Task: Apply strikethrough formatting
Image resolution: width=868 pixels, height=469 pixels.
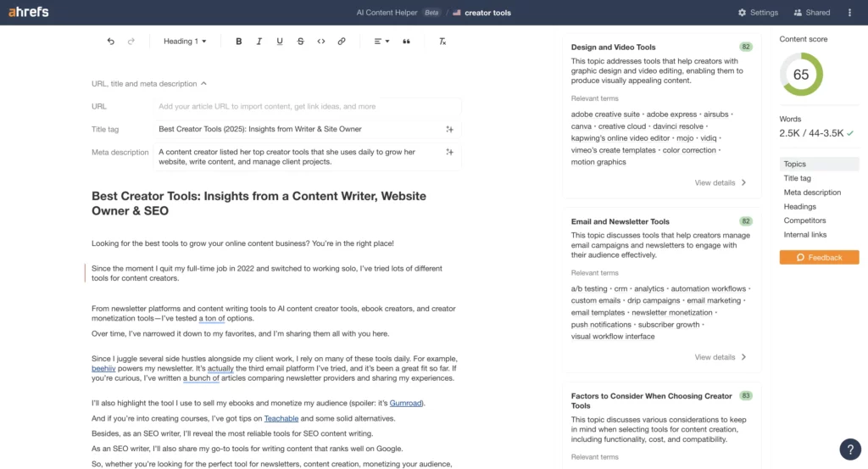Action: tap(301, 41)
